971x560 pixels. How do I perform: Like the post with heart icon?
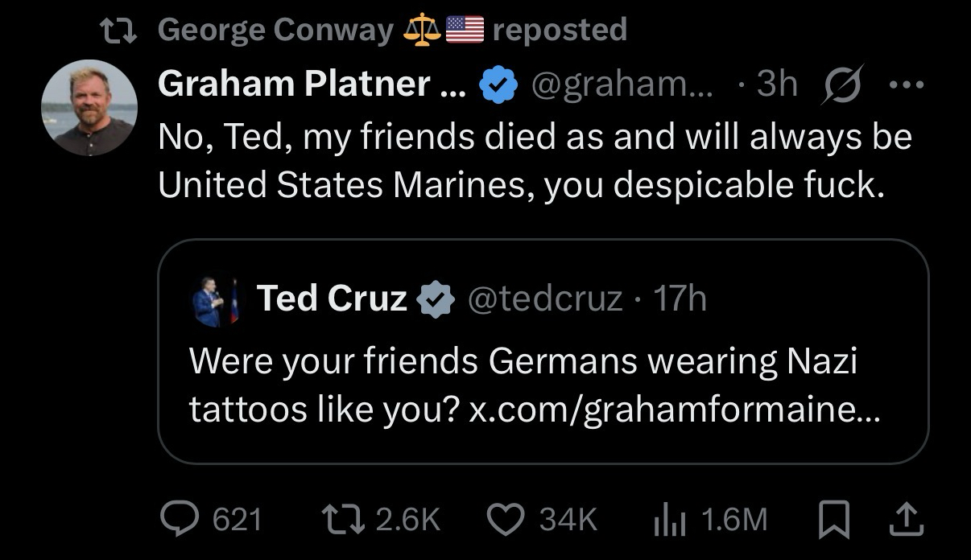(x=506, y=519)
